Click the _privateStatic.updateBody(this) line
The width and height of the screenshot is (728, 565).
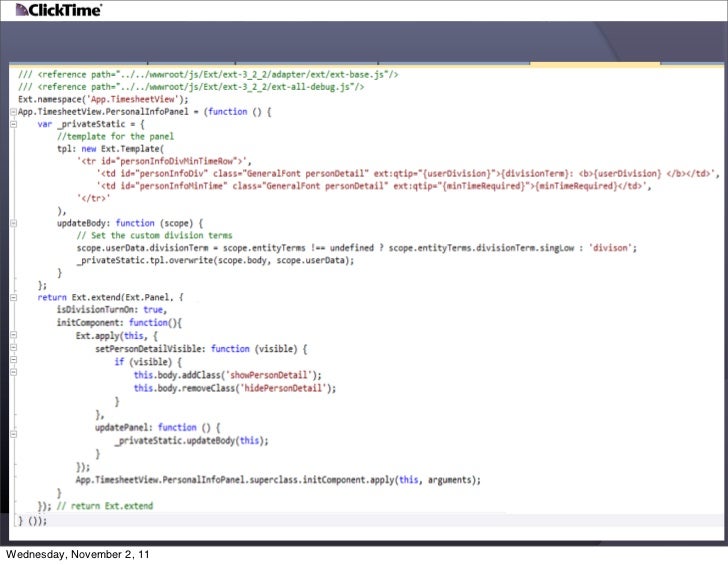(191, 440)
